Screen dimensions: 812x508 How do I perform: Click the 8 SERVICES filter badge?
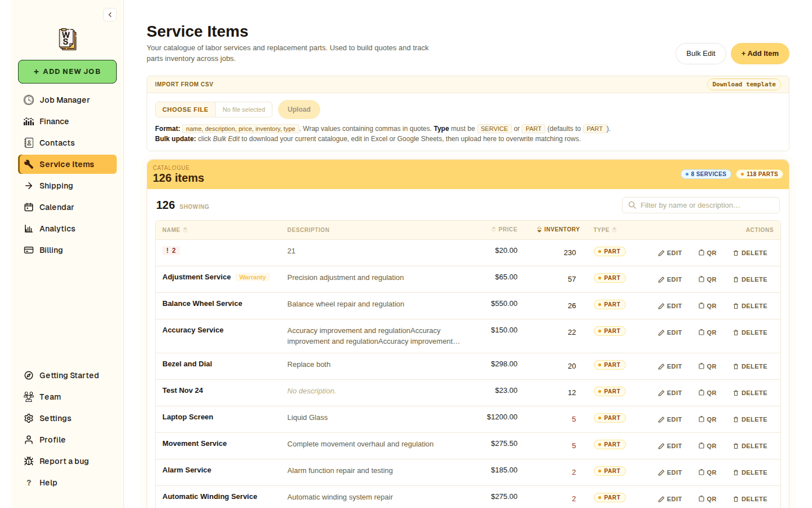(706, 174)
